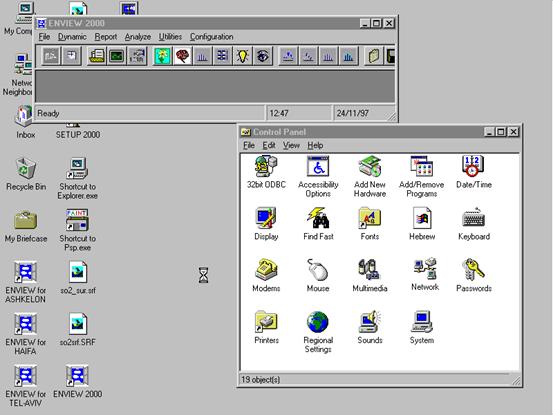Select the Regional Settings globe icon

318,332
